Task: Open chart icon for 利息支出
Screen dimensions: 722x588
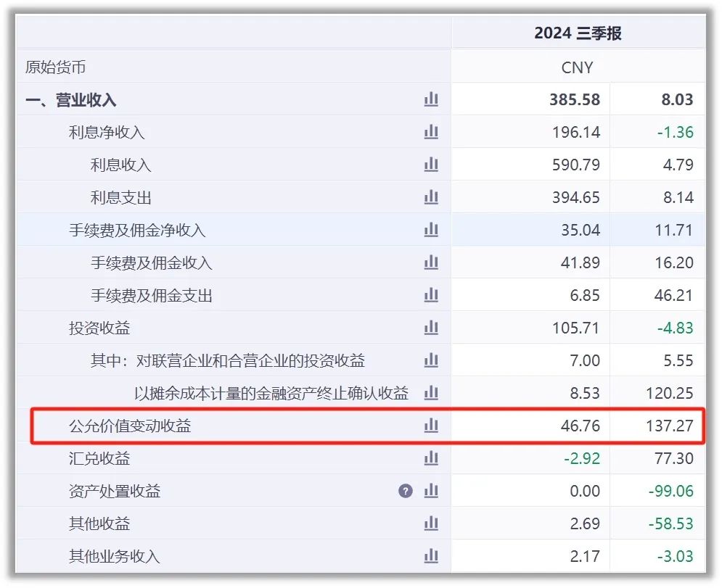Action: click(x=431, y=197)
